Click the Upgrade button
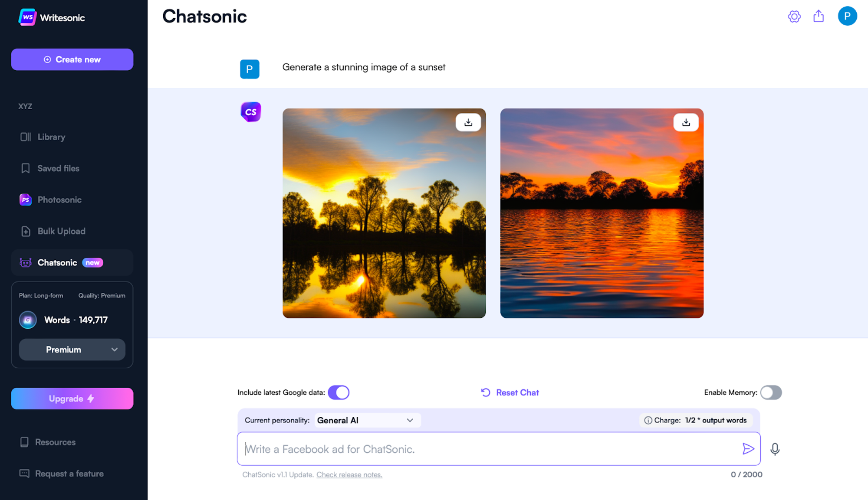The width and height of the screenshot is (868, 500). click(x=72, y=399)
